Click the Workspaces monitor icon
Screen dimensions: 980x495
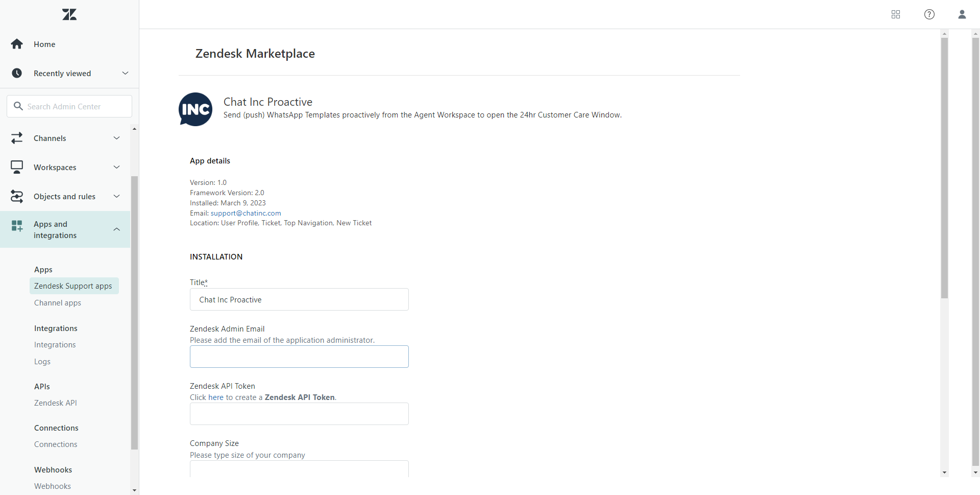17,168
